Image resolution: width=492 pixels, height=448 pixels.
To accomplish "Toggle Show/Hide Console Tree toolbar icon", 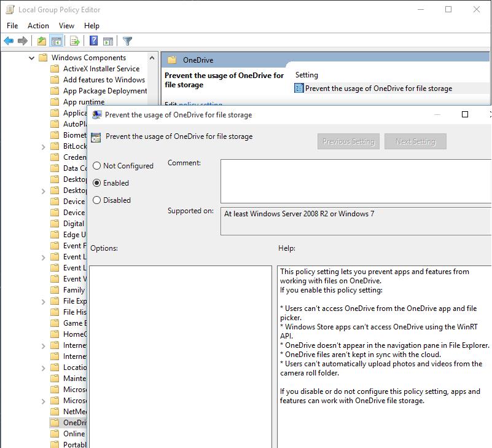I will 57,41.
